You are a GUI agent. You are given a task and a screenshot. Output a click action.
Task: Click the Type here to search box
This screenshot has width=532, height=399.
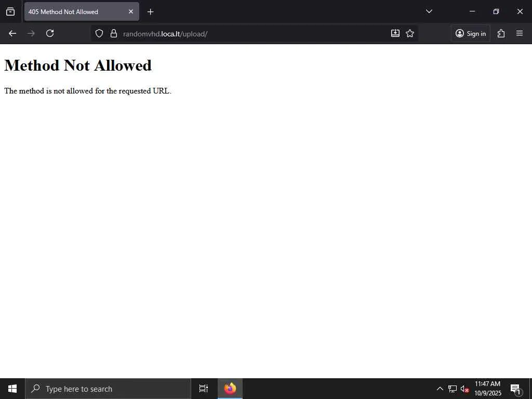pos(108,389)
